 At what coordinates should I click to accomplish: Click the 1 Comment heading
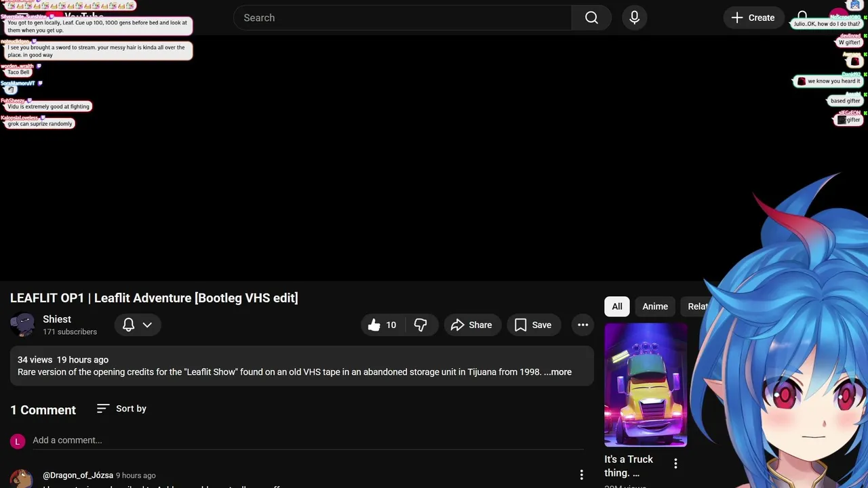43,410
